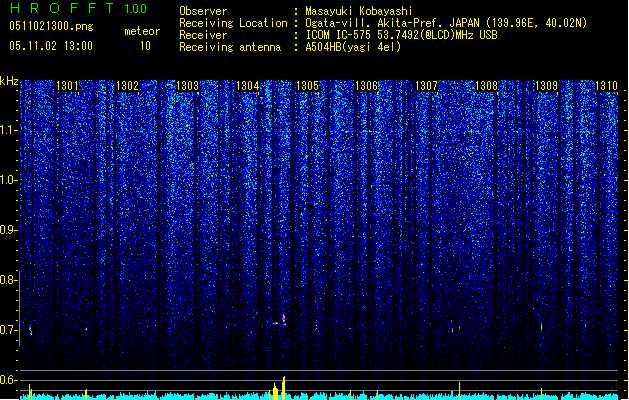Select the 1304 time marker
Image resolution: width=629 pixels, height=400 pixels.
(x=248, y=86)
